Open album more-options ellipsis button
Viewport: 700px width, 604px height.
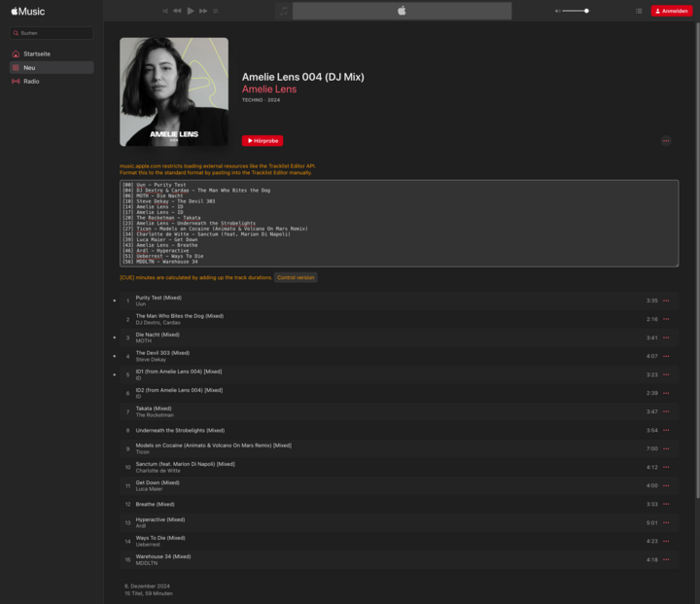click(x=666, y=141)
